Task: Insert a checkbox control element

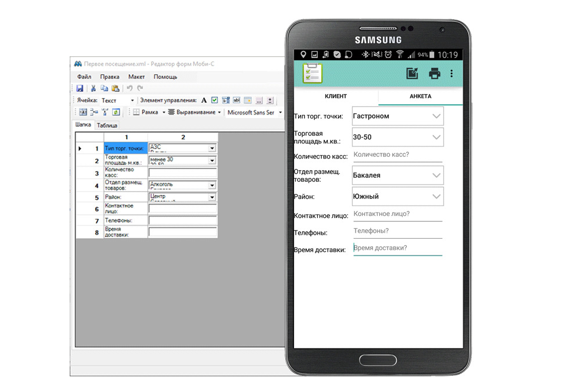Action: tap(214, 100)
